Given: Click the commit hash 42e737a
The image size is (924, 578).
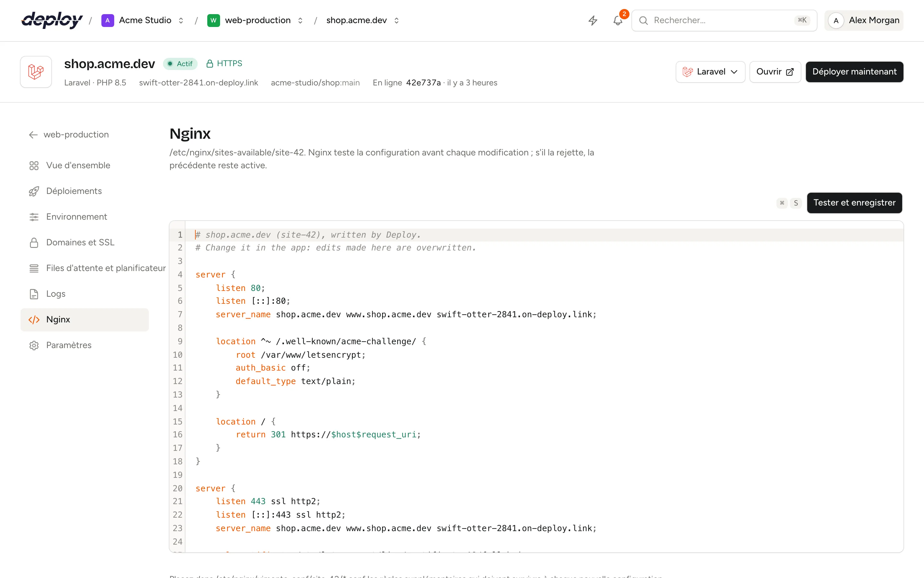Looking at the screenshot, I should (424, 83).
